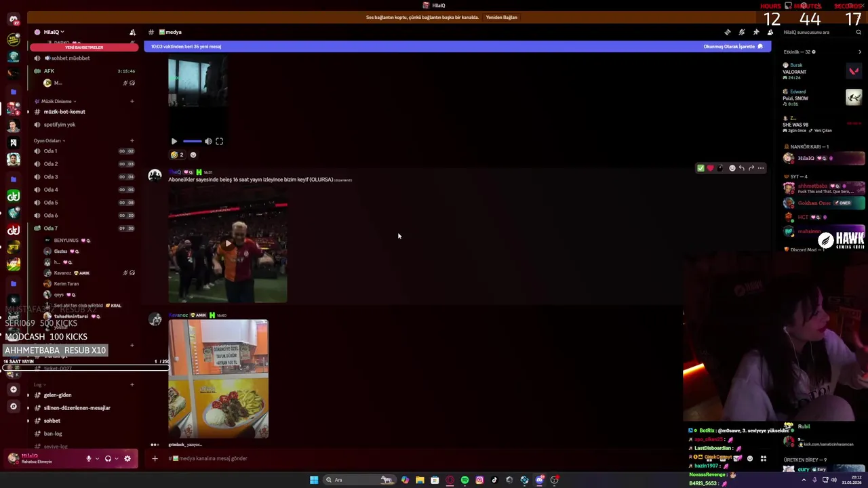Toggle headphone deafen in user panel
This screenshot has width=868, height=488.
(x=108, y=459)
